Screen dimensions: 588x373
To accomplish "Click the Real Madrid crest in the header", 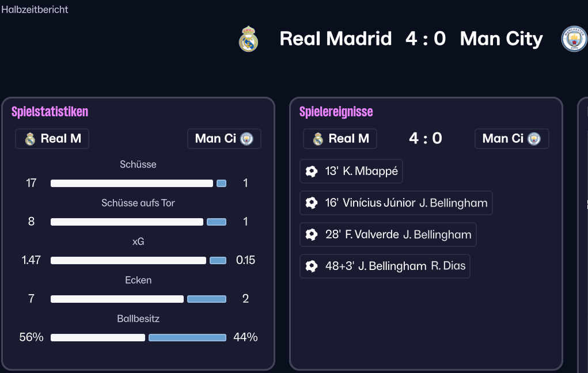I will point(248,39).
